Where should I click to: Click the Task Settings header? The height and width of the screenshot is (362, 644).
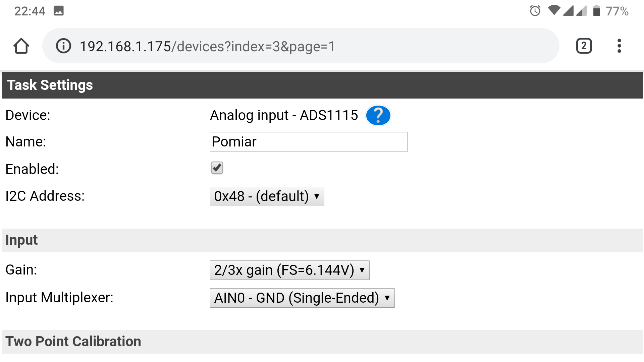point(322,85)
